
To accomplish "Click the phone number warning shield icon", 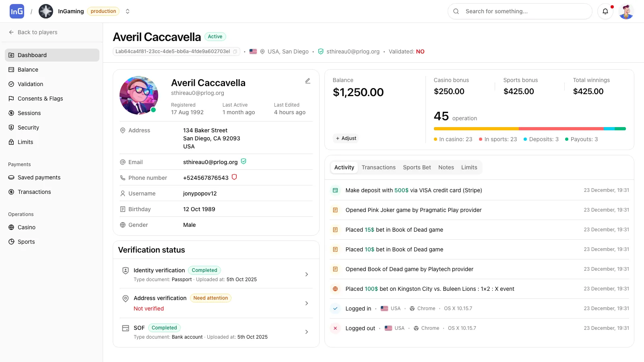I will click(234, 177).
